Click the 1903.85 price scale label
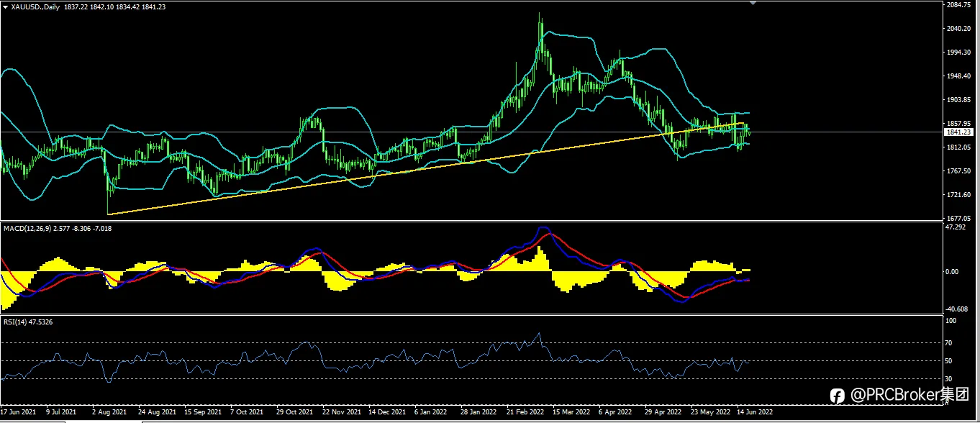Screen dimensions: 980x423 [961, 100]
